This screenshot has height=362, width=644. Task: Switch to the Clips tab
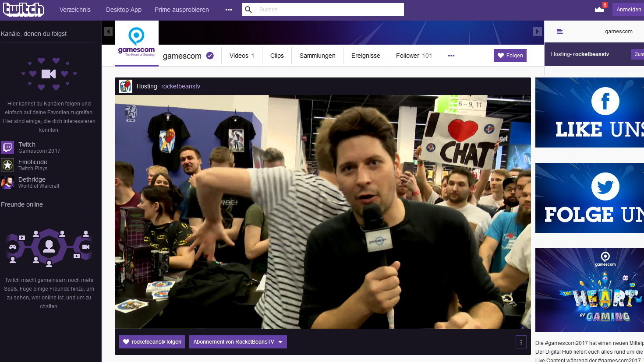coord(277,56)
